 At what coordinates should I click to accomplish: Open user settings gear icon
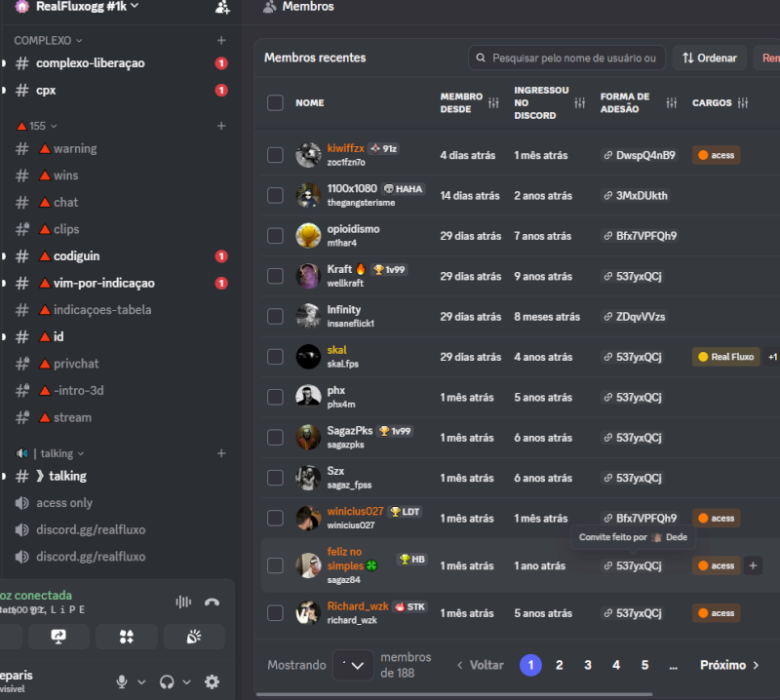coord(212,681)
